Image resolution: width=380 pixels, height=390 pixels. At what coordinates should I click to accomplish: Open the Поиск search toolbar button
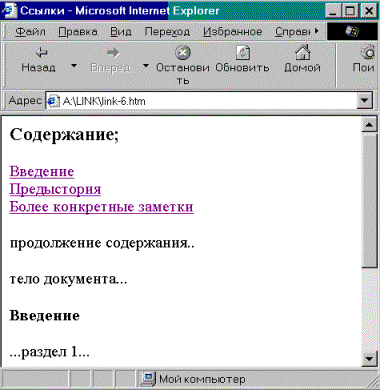364,60
